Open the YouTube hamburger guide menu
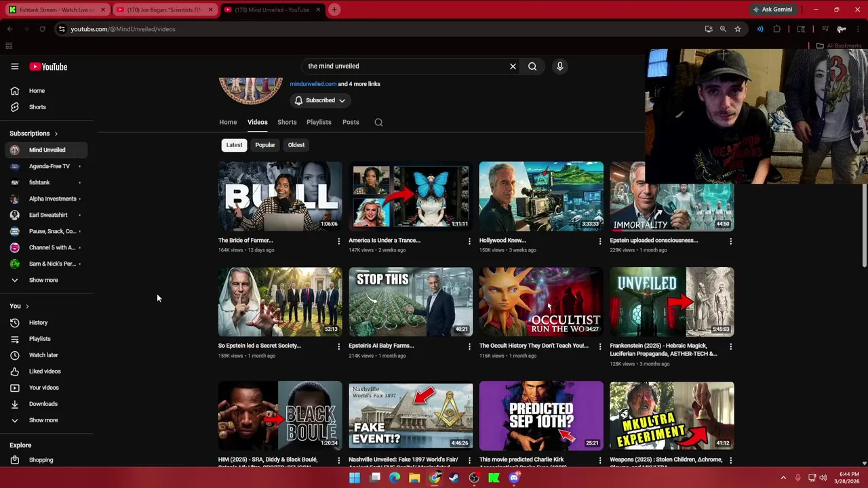868x488 pixels. point(14,66)
